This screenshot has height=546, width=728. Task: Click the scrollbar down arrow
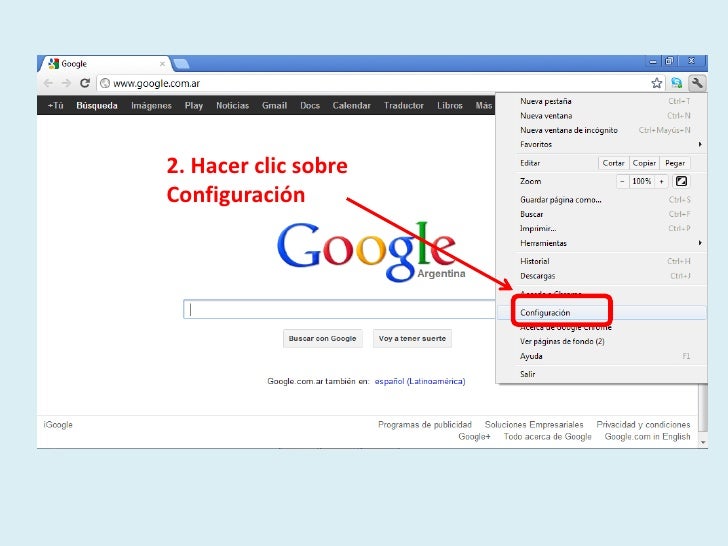[703, 442]
